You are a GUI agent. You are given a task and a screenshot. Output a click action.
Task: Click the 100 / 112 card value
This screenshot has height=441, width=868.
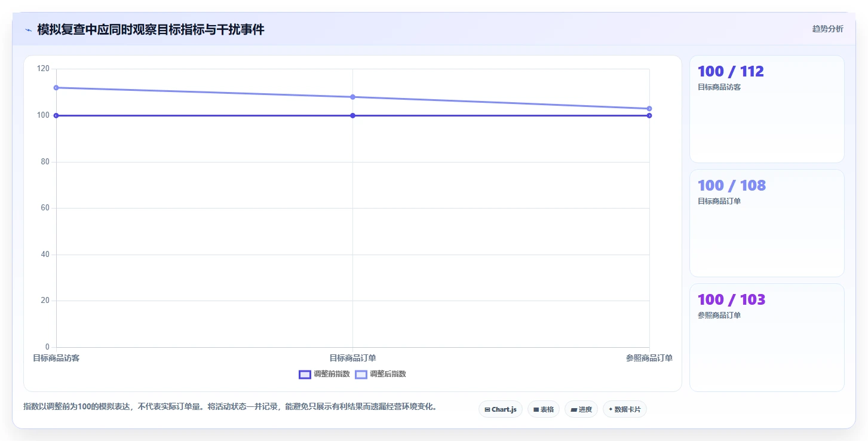click(731, 71)
